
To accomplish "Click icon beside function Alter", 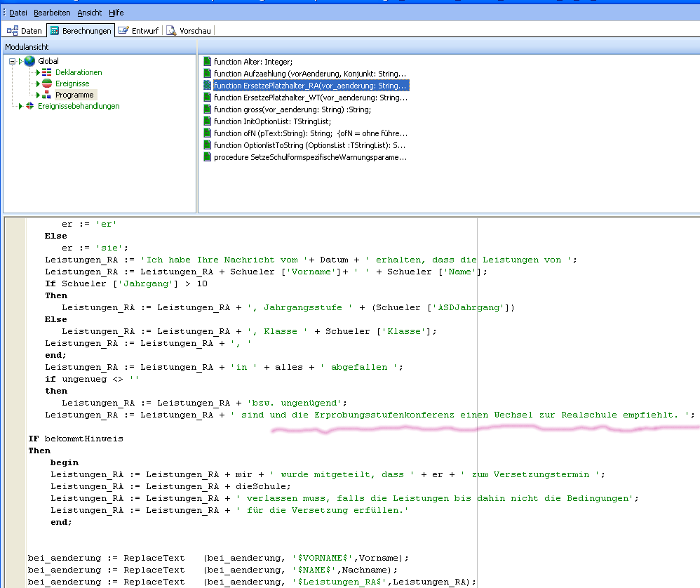I will pos(207,61).
